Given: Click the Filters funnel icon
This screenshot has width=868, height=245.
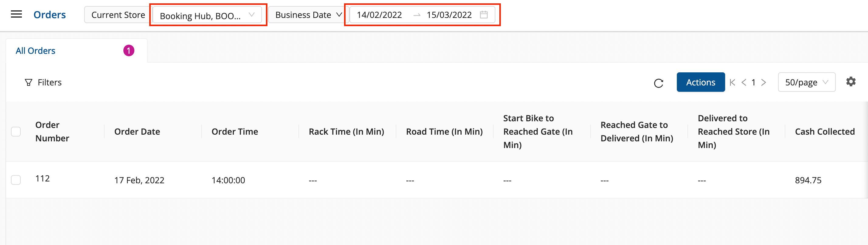Looking at the screenshot, I should (x=29, y=83).
